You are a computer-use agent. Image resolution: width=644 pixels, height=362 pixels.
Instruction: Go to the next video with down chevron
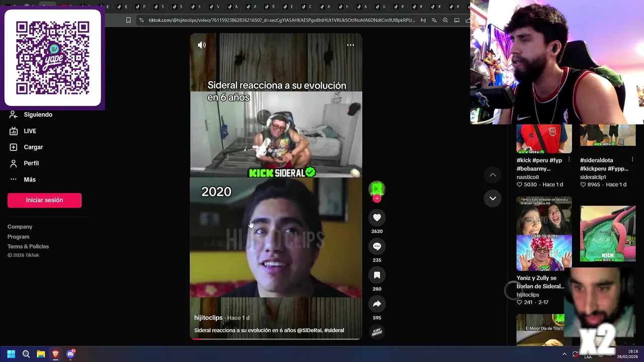[493, 198]
